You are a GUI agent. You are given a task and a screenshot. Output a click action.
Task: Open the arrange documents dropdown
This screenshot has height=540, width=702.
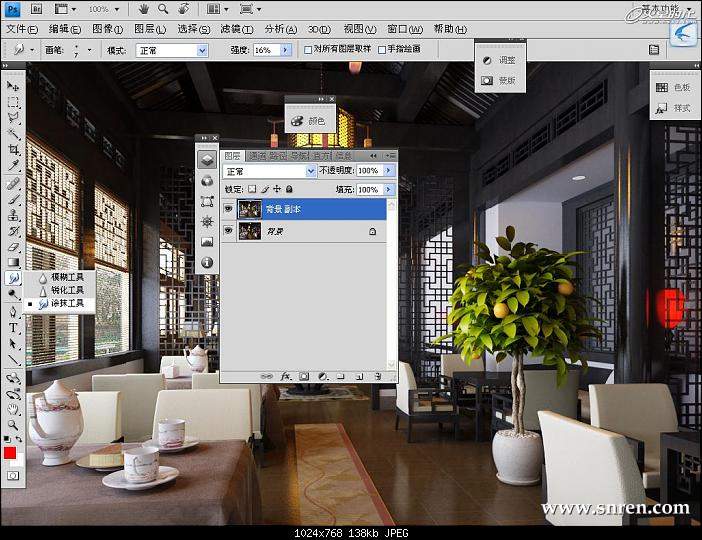(217, 9)
